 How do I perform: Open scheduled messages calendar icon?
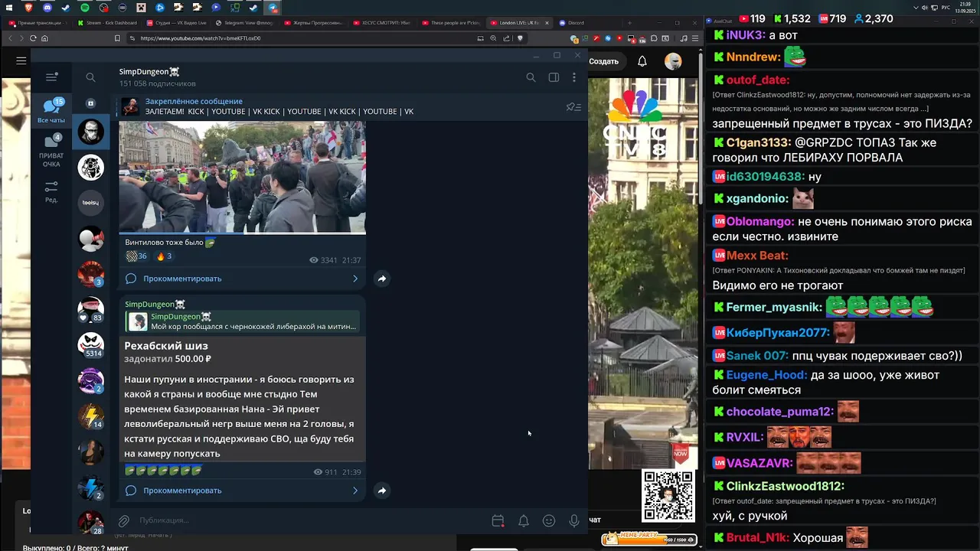[498, 521]
